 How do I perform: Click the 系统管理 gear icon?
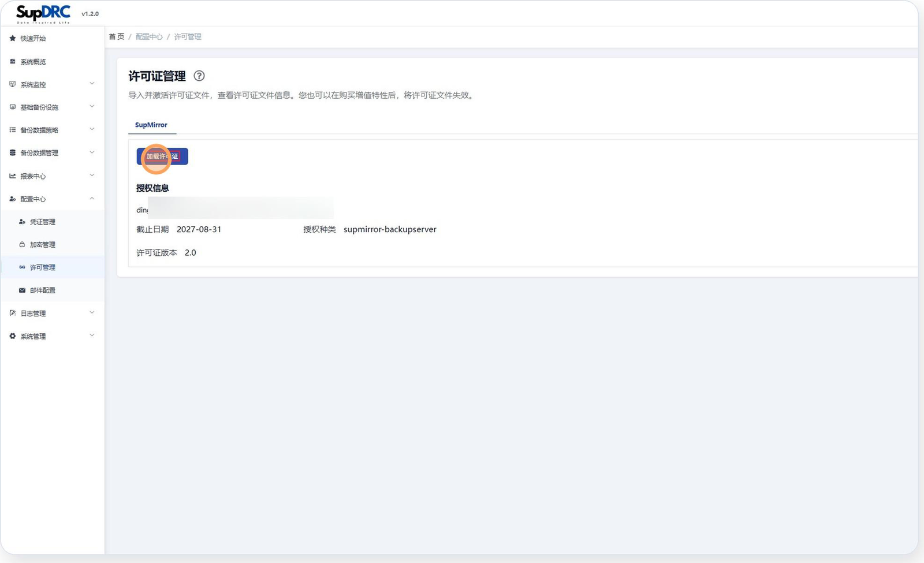(x=13, y=336)
